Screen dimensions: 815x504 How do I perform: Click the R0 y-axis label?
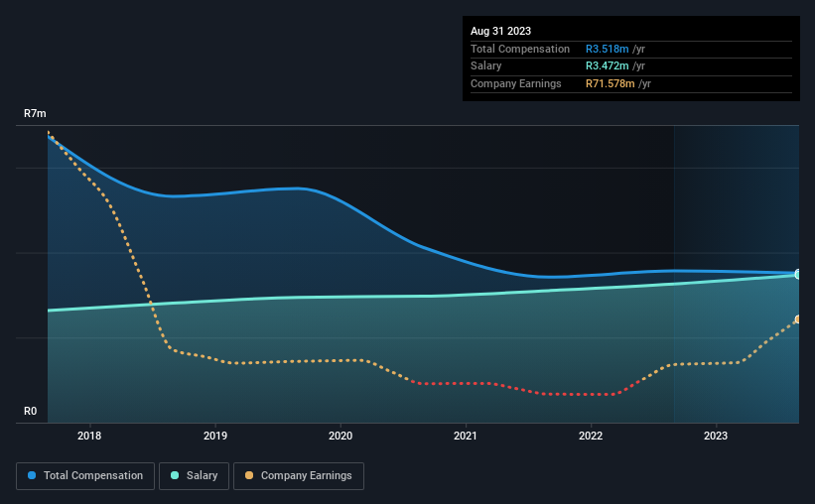(x=30, y=412)
